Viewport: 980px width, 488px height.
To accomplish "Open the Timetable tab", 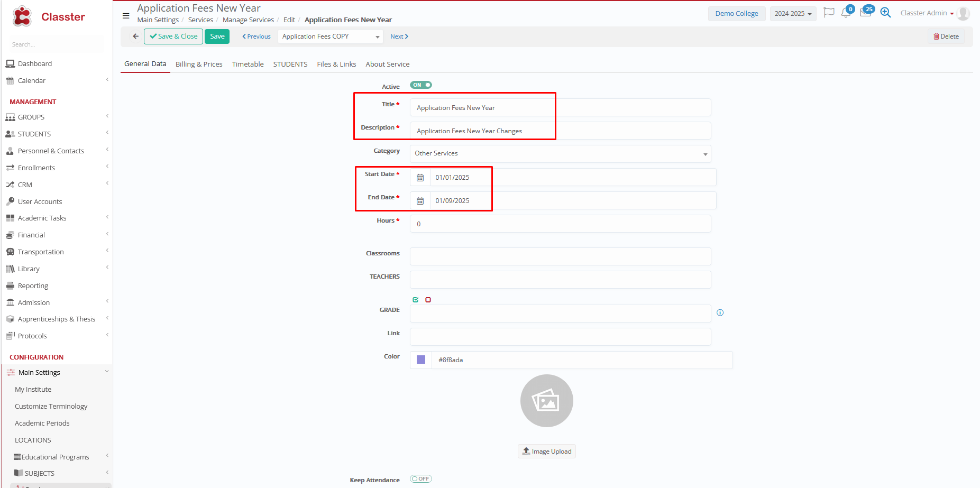I will (x=248, y=65).
